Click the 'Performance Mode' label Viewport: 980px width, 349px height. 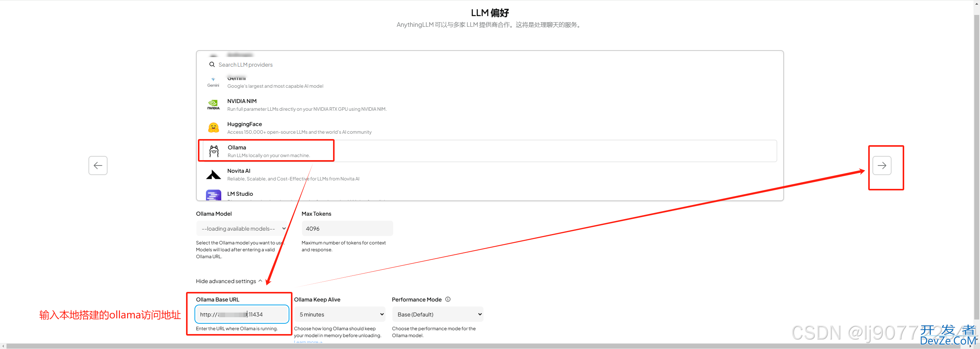point(417,299)
